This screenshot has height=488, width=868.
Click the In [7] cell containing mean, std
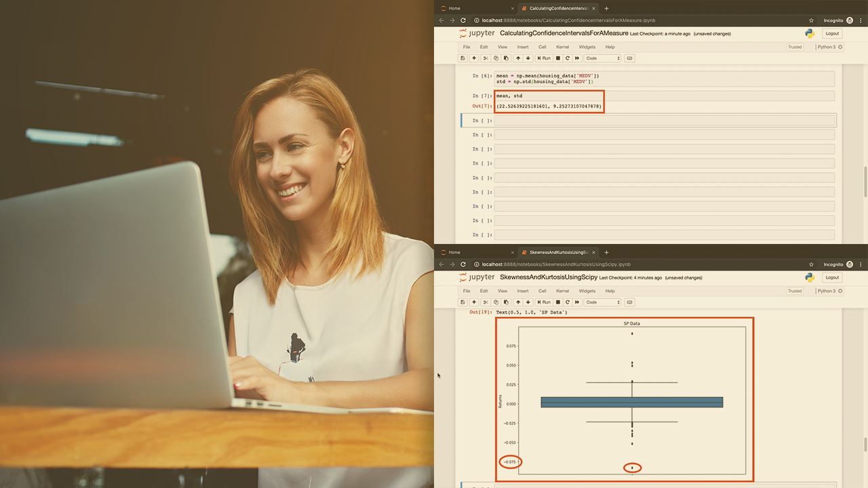pyautogui.click(x=665, y=96)
